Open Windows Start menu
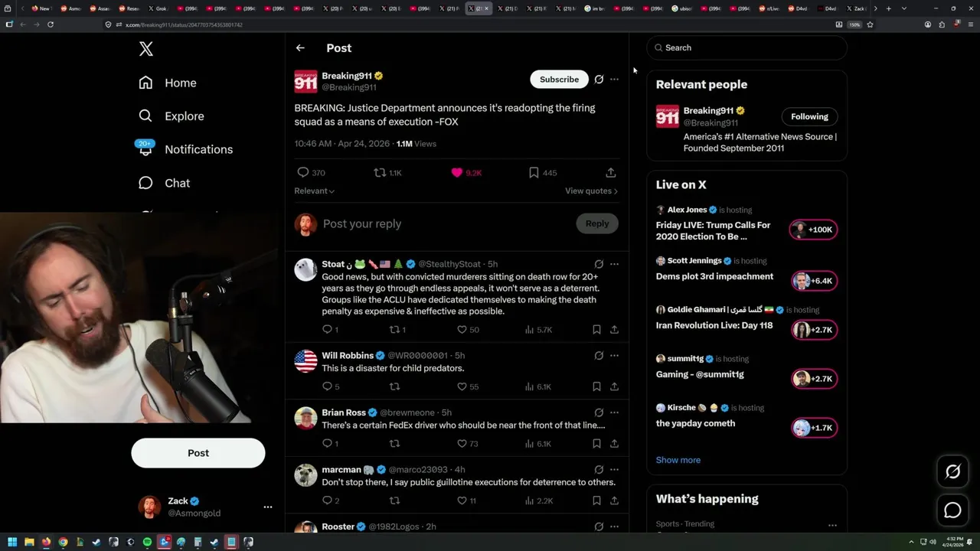The height and width of the screenshot is (551, 980). [x=11, y=542]
